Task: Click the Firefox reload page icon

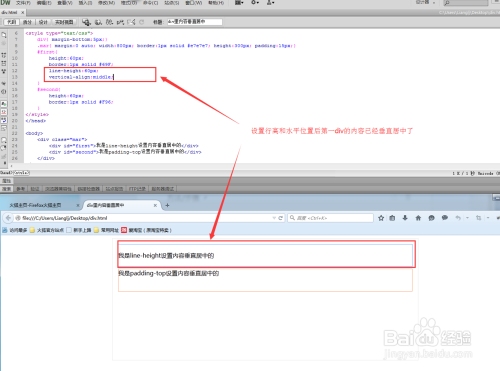Action: (x=281, y=218)
